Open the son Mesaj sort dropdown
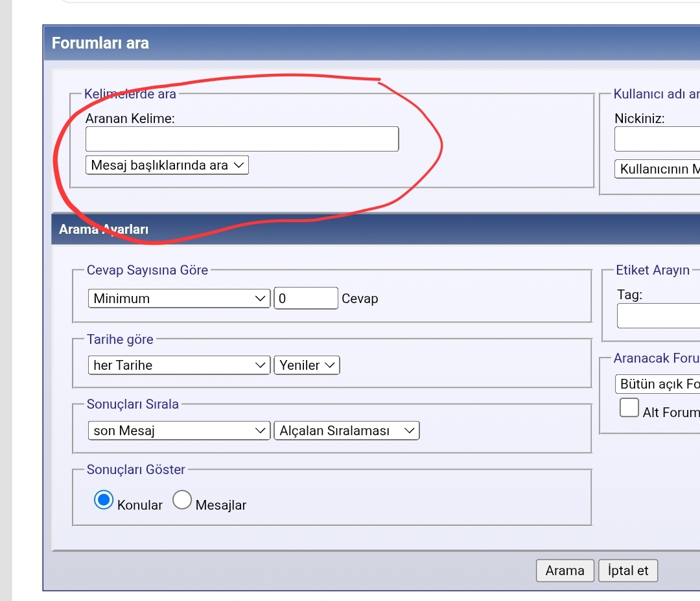This screenshot has width=700, height=601. (179, 431)
